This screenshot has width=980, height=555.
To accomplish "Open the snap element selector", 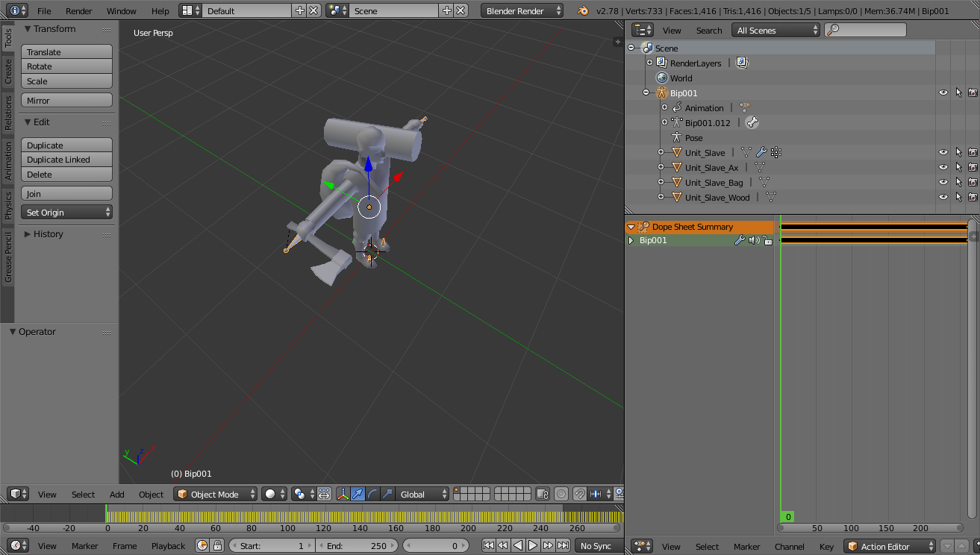I will coord(599,494).
